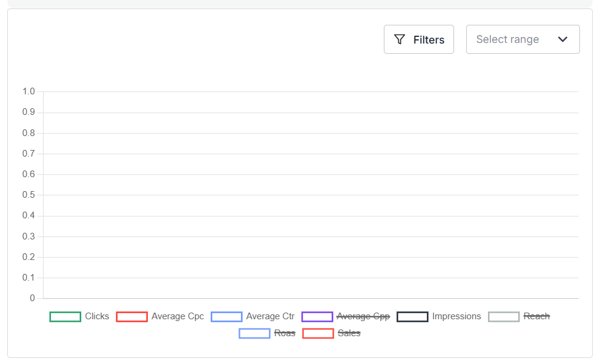
Task: Show the crossed-out Average Cpp series
Action: click(363, 316)
